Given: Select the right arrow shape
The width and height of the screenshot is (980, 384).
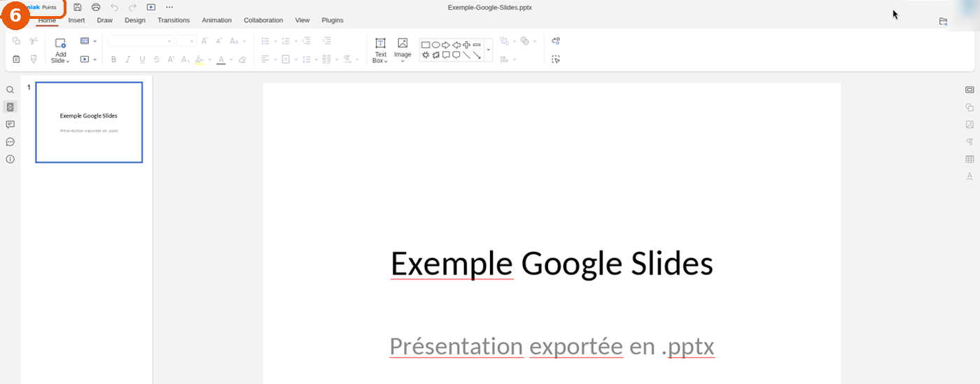Looking at the screenshot, I should click(446, 45).
